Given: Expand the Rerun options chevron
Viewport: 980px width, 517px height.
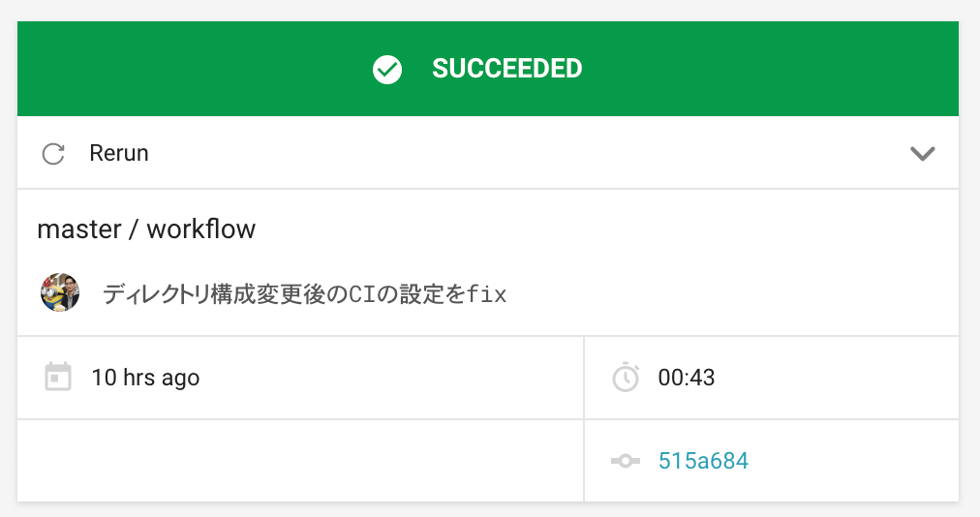Looking at the screenshot, I should [922, 153].
